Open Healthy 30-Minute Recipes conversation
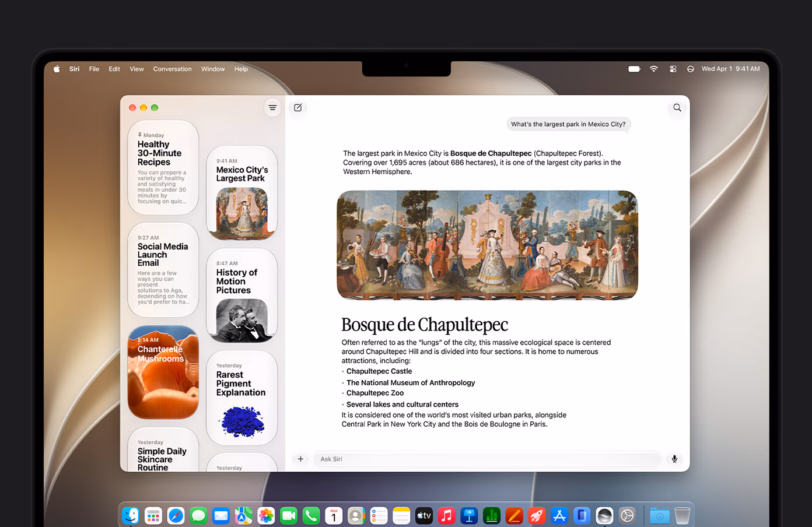Screen dimensions: 812x527 click(x=163, y=167)
